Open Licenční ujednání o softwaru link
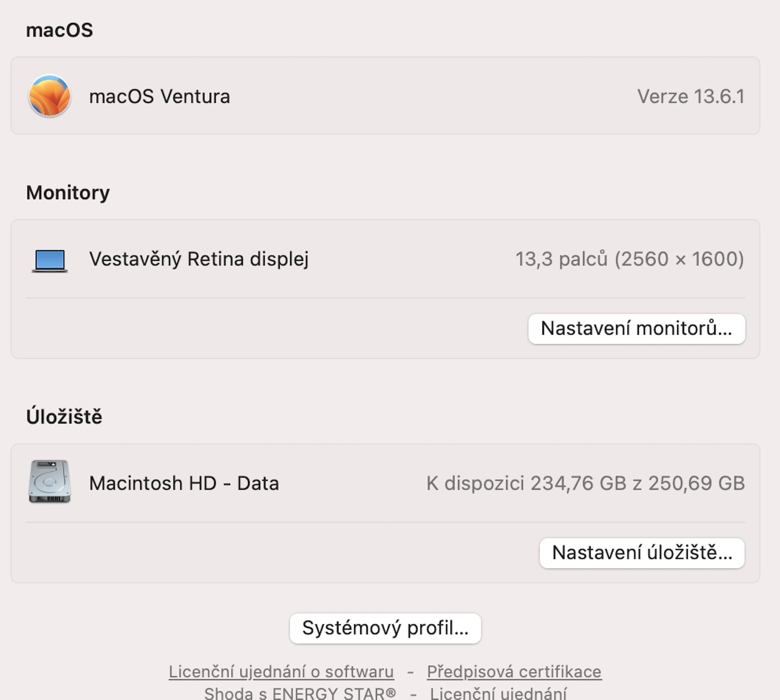Image resolution: width=780 pixels, height=700 pixels. (281, 671)
